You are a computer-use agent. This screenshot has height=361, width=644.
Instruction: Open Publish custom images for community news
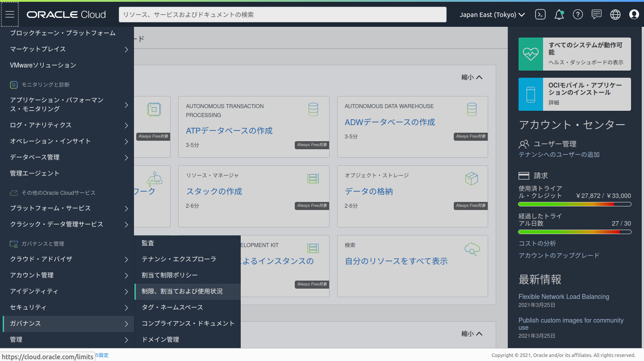tap(571, 324)
